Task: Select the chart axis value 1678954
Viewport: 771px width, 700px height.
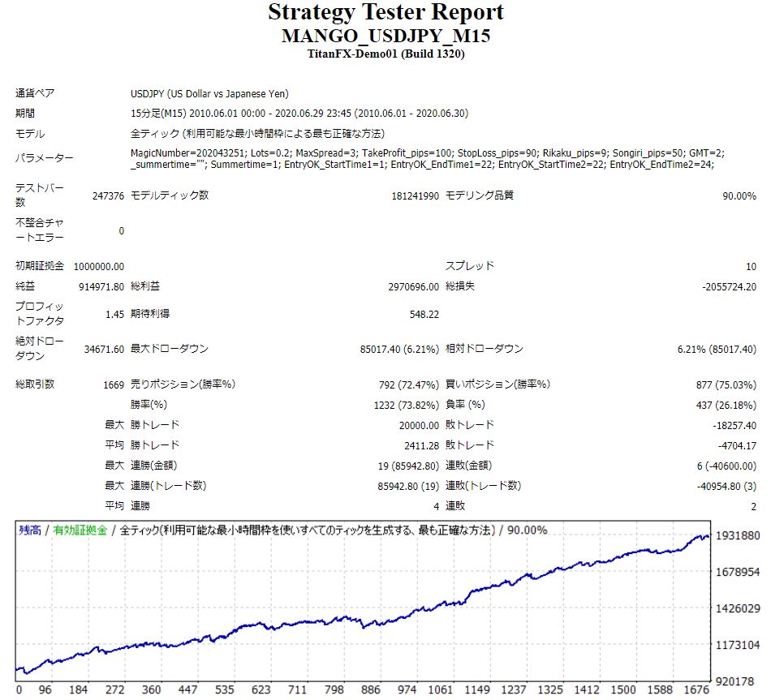Action: pos(738,572)
